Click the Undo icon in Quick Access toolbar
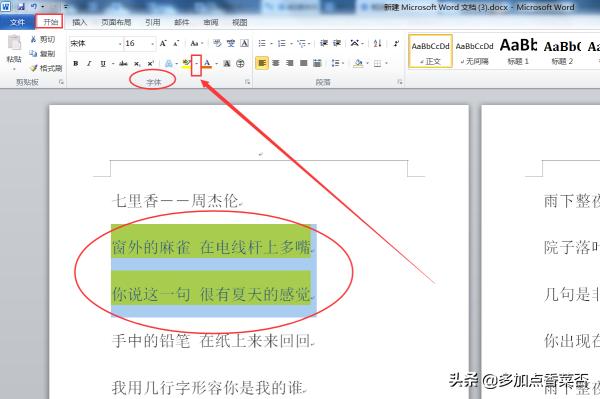Screen dimensions: 600x399 click(34, 7)
